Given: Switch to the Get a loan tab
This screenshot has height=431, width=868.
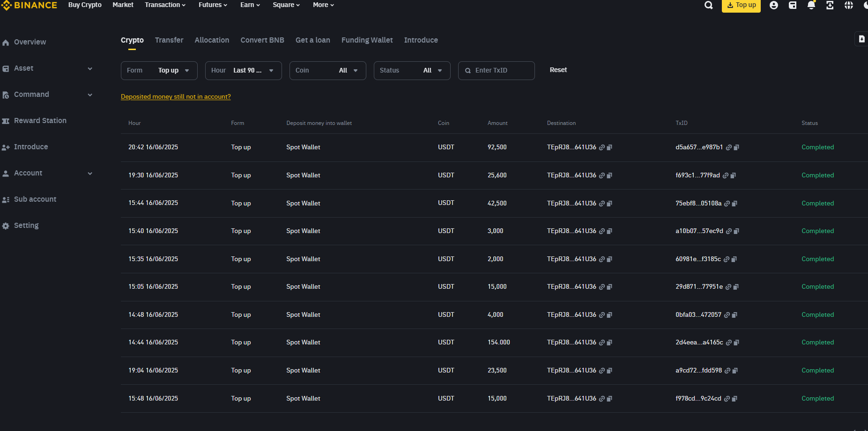Looking at the screenshot, I should [x=313, y=40].
